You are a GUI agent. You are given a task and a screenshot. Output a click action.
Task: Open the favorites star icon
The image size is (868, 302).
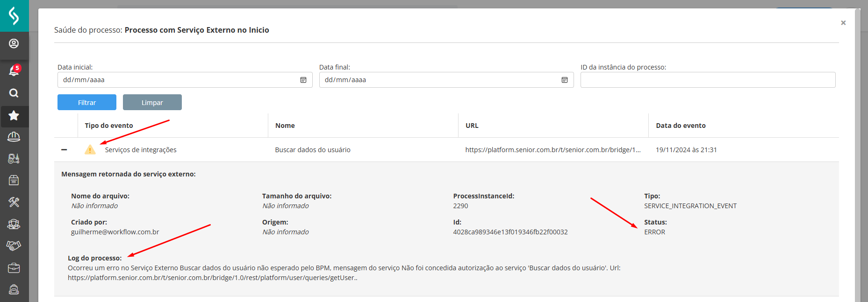(14, 115)
